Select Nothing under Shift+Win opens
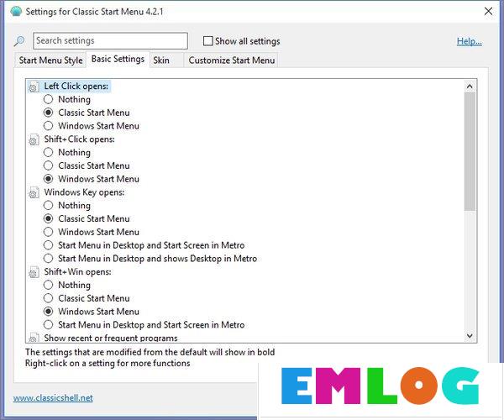The width and height of the screenshot is (504, 420). (48, 285)
